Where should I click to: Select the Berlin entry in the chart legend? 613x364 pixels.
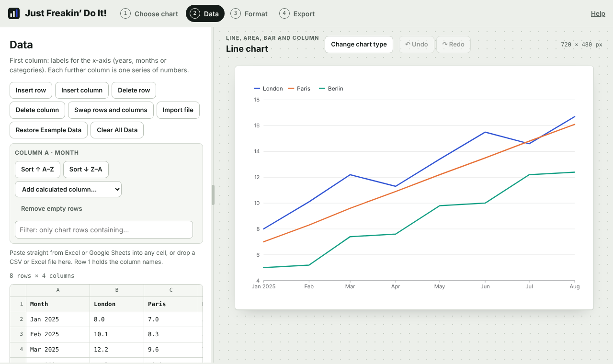[331, 89]
